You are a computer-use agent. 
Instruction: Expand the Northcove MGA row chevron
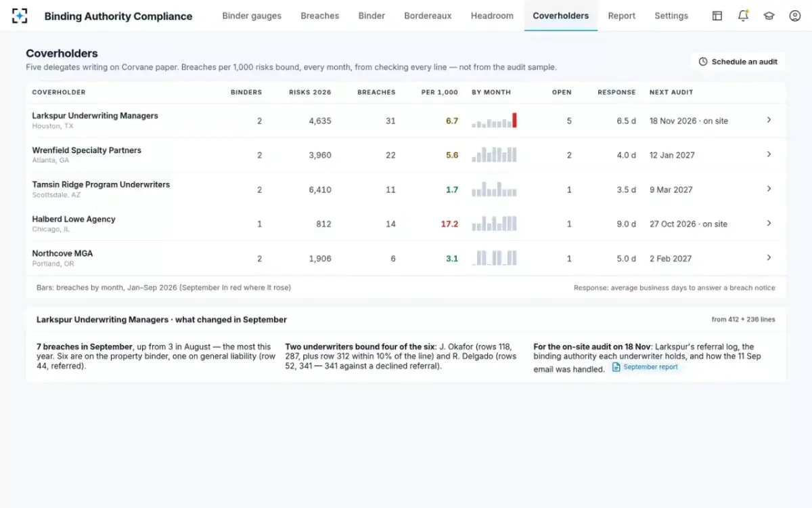tap(769, 258)
